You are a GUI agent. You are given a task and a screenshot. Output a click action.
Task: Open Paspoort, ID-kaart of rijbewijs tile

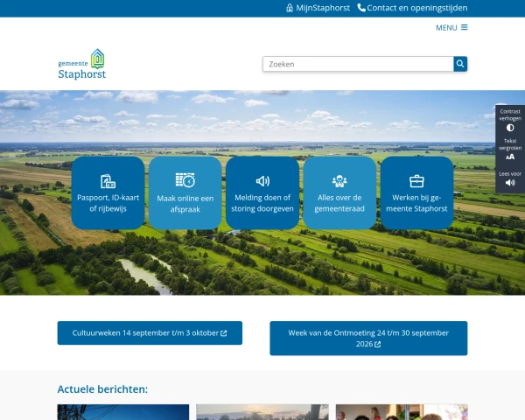pyautogui.click(x=108, y=192)
